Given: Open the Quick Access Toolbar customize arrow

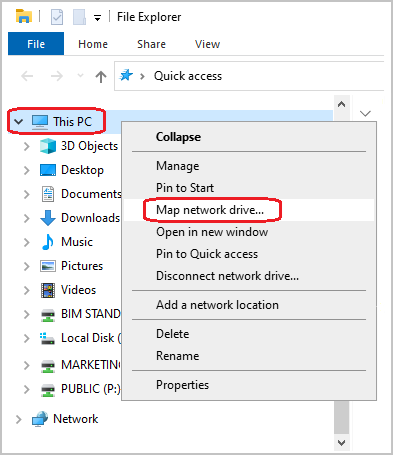Looking at the screenshot, I should (97, 18).
